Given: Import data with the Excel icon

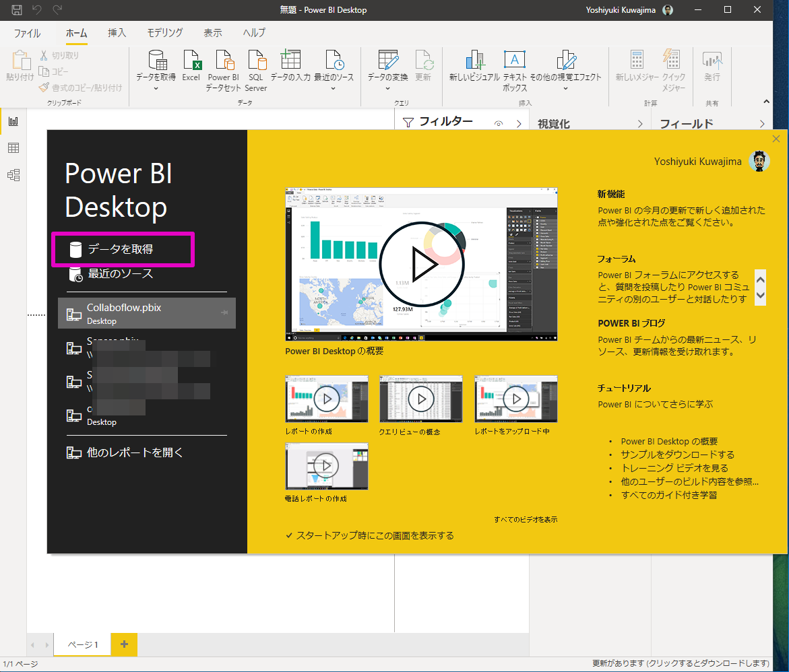Looking at the screenshot, I should (x=192, y=61).
